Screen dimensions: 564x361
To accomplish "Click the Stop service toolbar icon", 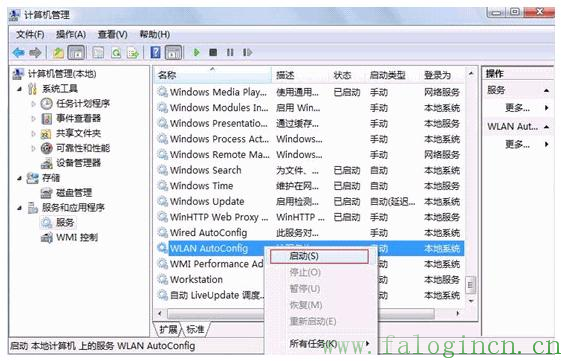I will click(213, 52).
